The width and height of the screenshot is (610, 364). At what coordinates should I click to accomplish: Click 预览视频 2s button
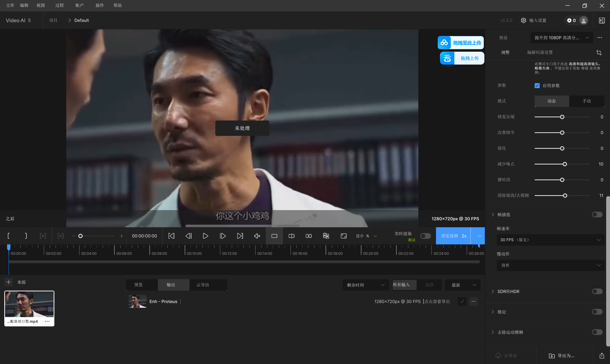coord(453,236)
